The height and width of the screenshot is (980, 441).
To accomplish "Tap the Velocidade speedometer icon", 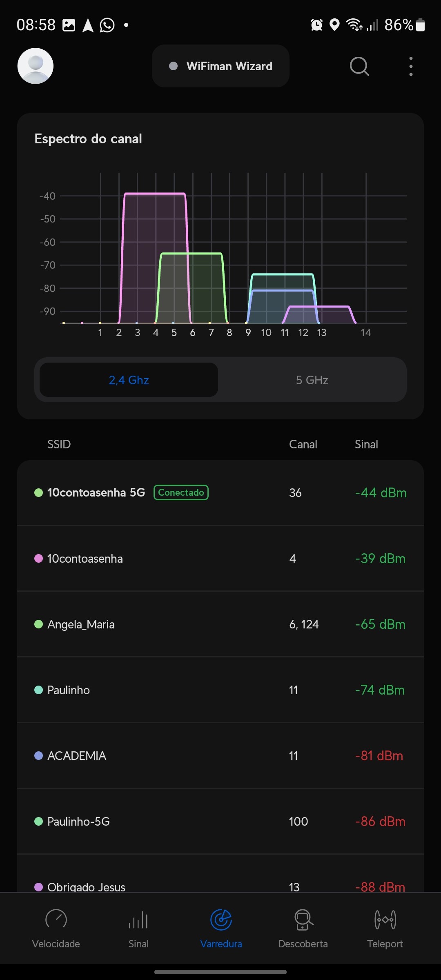I will tap(56, 920).
